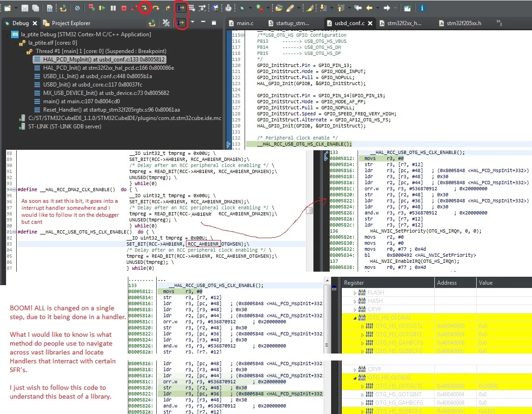Navigate Forward with the right arrow icon
This screenshot has width=532, height=414.
click(387, 8)
